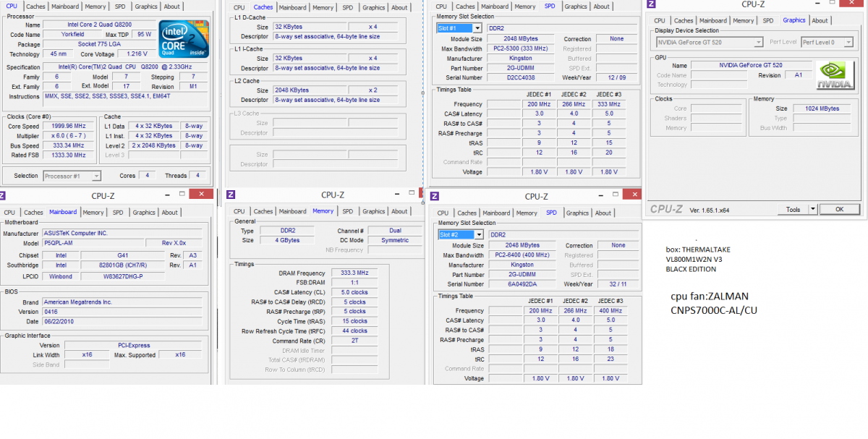The width and height of the screenshot is (868, 439).
Task: Click the Tools button
Action: point(793,209)
